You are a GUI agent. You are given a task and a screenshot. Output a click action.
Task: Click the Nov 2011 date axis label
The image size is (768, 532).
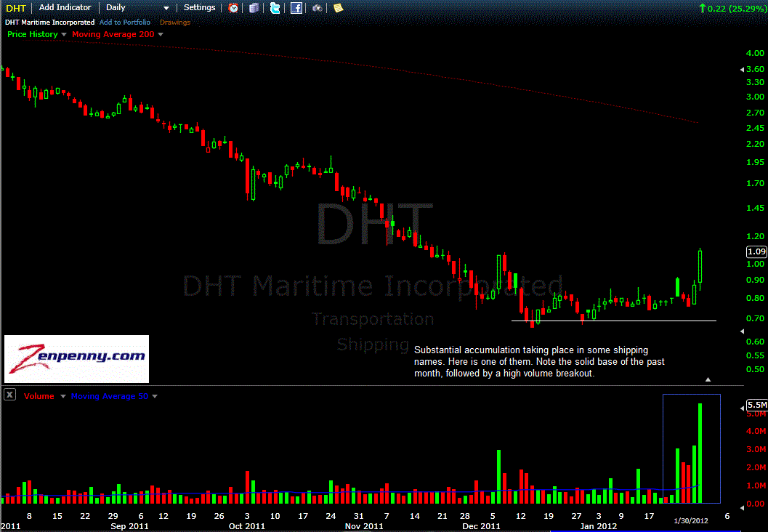click(x=364, y=526)
